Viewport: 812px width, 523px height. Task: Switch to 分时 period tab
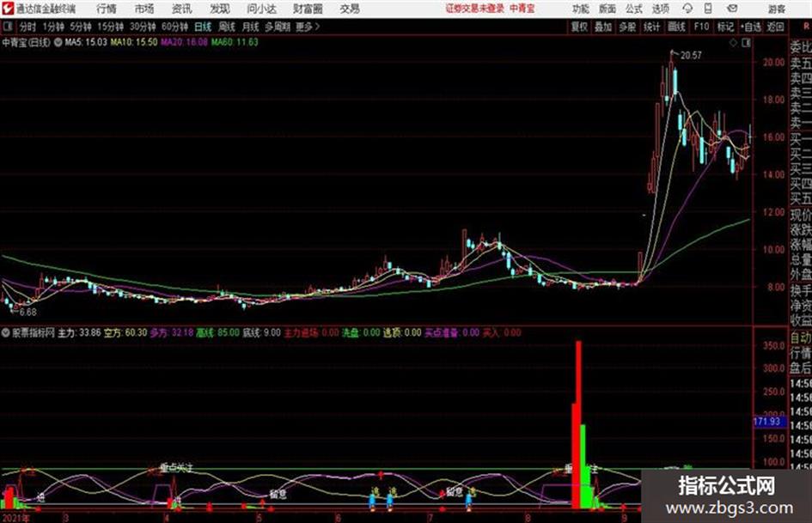(x=27, y=27)
